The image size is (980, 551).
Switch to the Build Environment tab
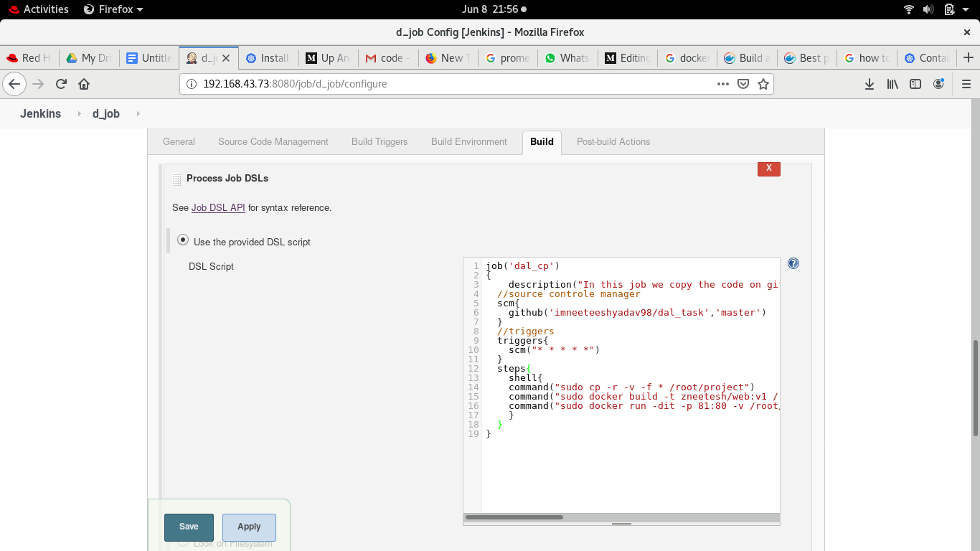[x=469, y=142]
